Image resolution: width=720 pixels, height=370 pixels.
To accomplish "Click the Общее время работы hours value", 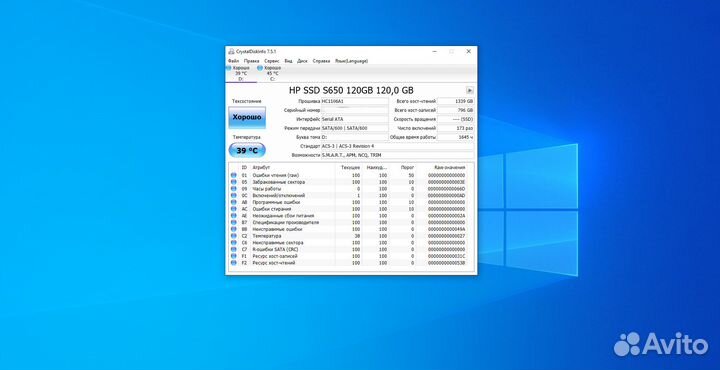I will point(456,137).
